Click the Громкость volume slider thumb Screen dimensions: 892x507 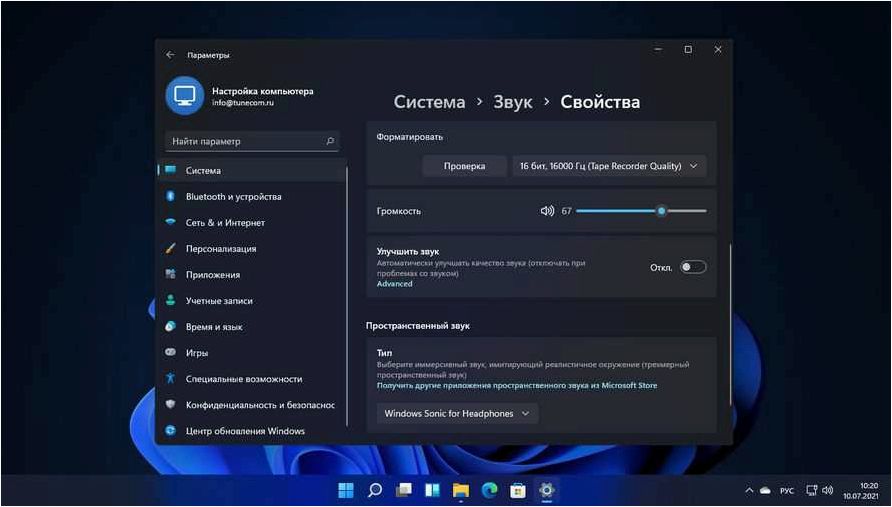pyautogui.click(x=661, y=211)
